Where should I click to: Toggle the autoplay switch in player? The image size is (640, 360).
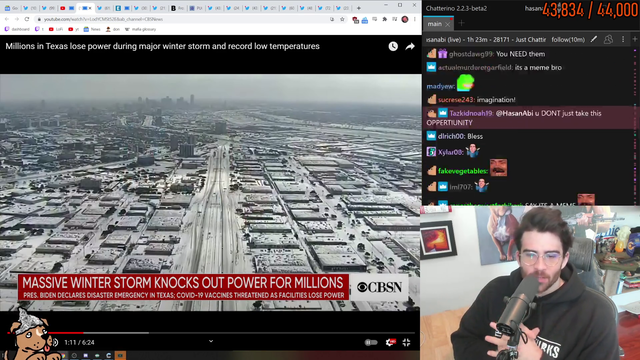(371, 342)
